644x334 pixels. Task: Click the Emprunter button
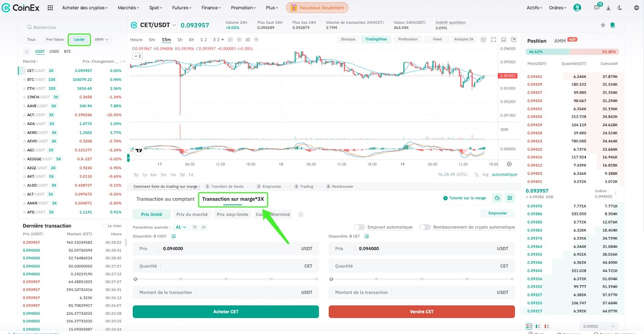coord(498,213)
